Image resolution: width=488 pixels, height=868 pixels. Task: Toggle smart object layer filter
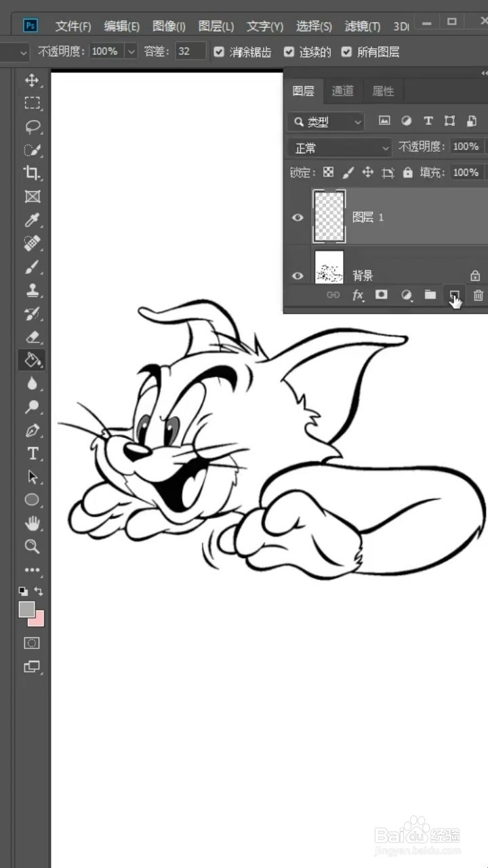point(472,121)
